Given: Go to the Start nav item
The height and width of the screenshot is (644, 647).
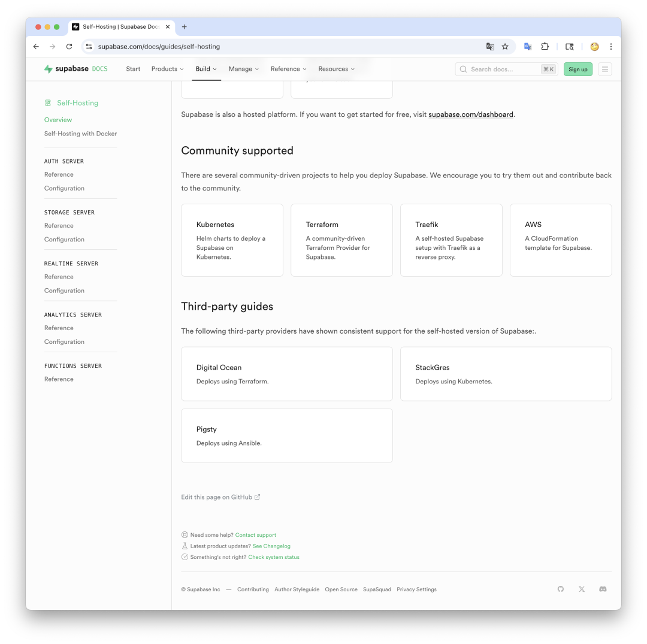Looking at the screenshot, I should coord(133,69).
